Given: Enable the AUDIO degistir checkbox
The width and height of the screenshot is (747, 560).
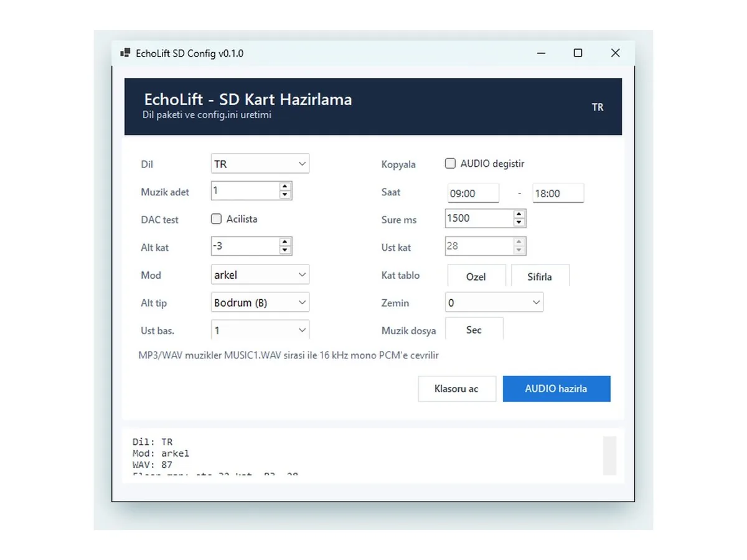Looking at the screenshot, I should (450, 164).
